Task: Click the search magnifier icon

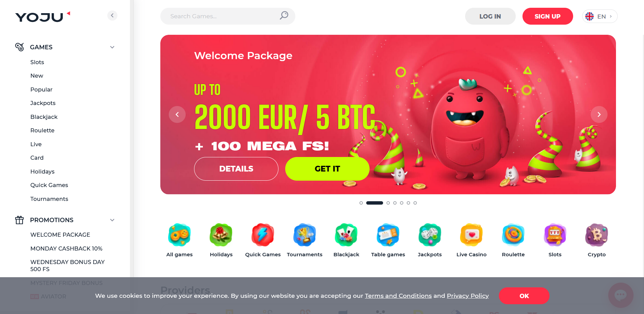Action: pyautogui.click(x=284, y=16)
